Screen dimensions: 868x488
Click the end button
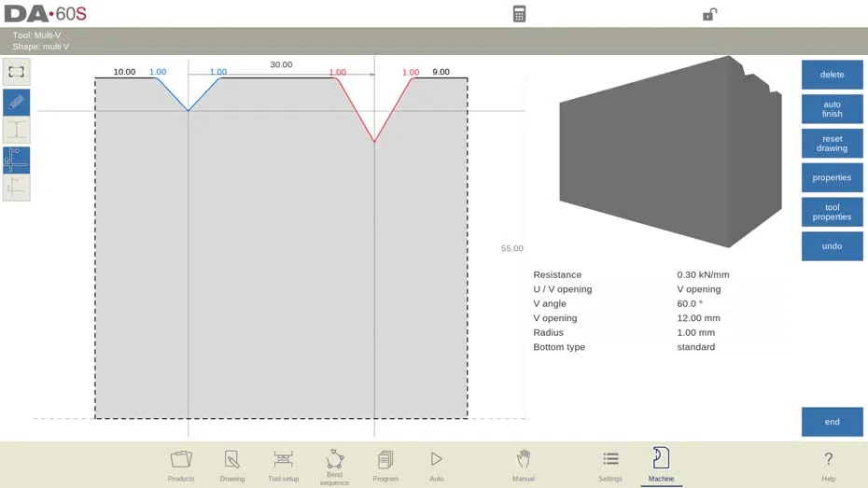click(x=832, y=422)
